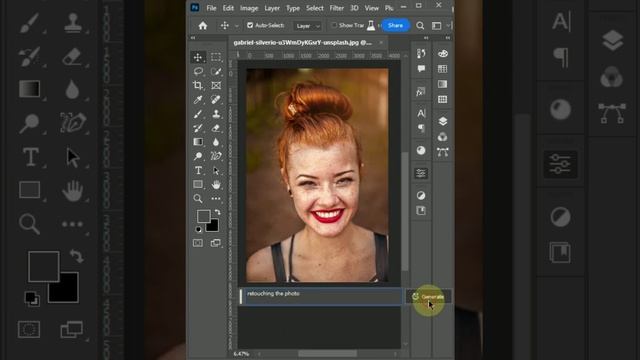Click the search magnifier in options bar
The width and height of the screenshot is (640, 360).
point(420,26)
